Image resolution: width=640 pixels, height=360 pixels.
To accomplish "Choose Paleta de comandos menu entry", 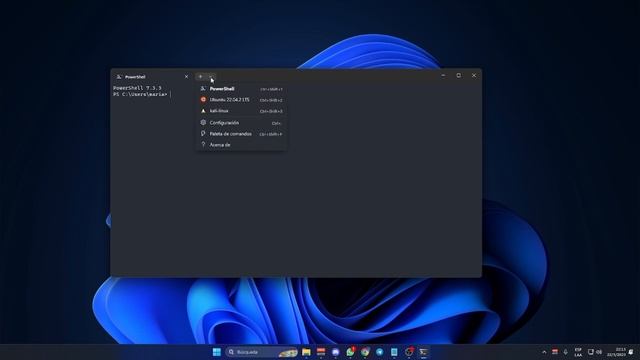I will pyautogui.click(x=241, y=133).
